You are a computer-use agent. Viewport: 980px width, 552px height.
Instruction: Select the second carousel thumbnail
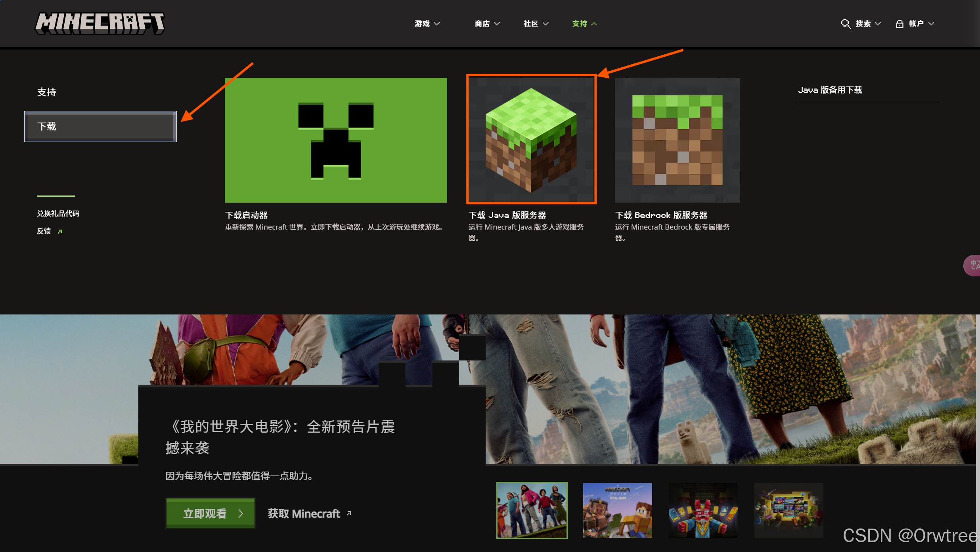click(x=617, y=510)
